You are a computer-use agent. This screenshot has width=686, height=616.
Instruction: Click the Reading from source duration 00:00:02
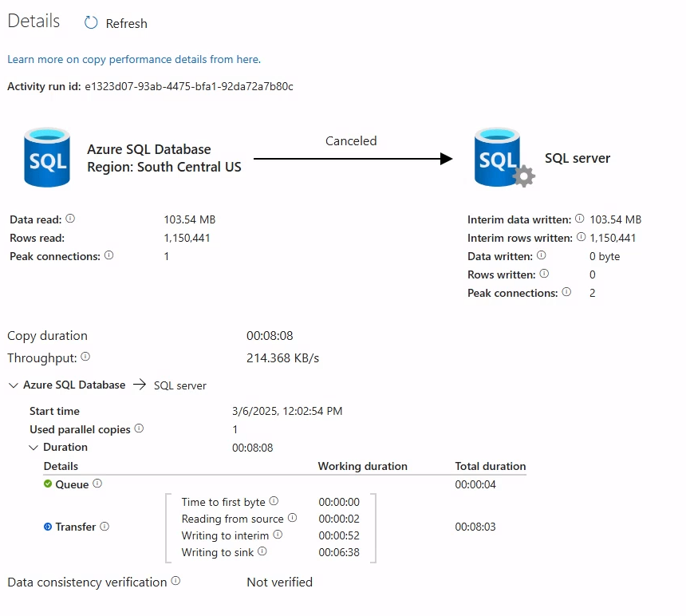tap(339, 519)
